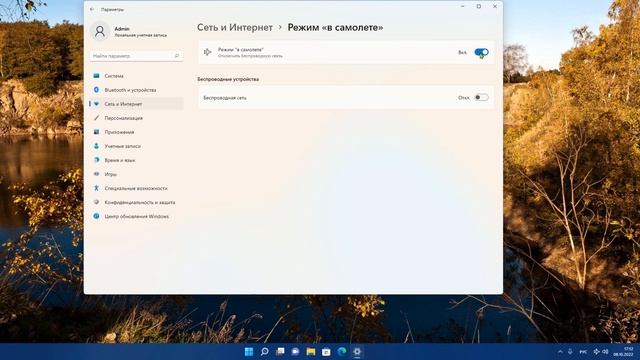
Task: Switch input language «РУС» indicator
Action: [x=583, y=352]
